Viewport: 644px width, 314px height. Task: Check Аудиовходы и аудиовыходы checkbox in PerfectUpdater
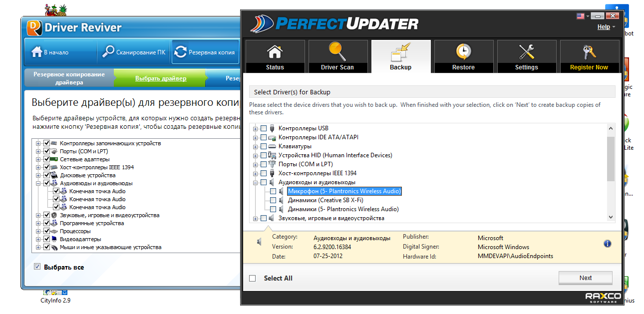[264, 182]
